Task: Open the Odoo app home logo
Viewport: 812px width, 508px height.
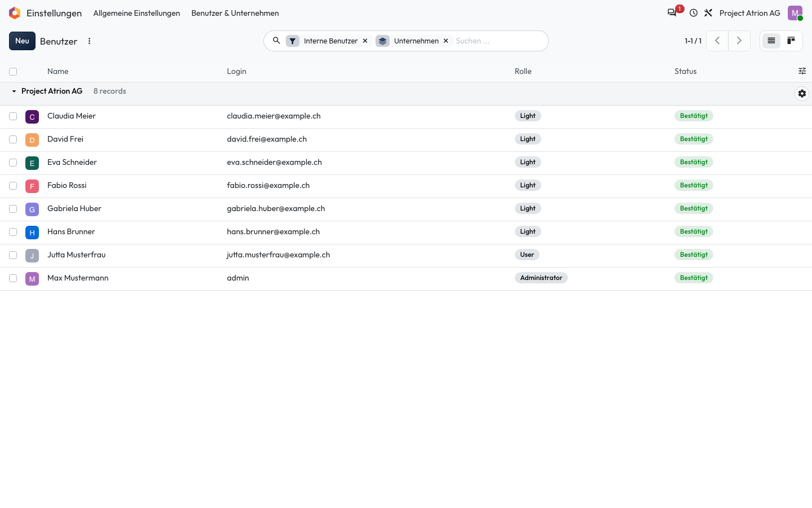Action: click(x=15, y=13)
